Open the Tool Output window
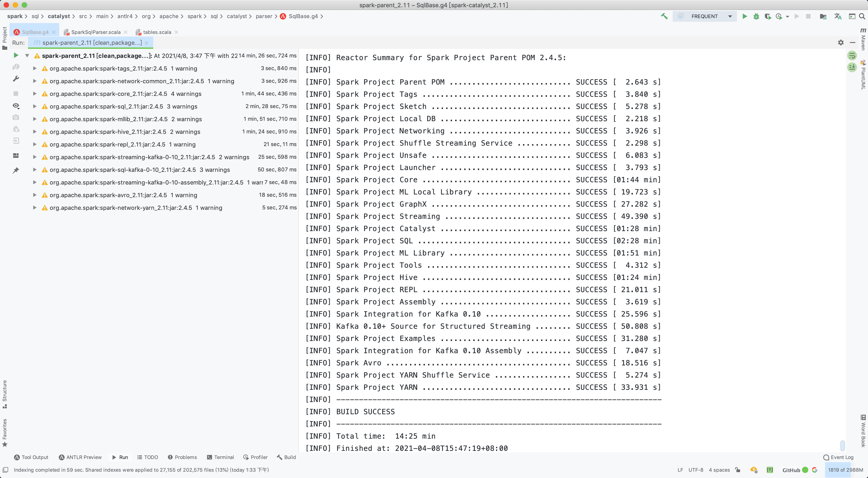Image resolution: width=868 pixels, height=478 pixels. coord(31,457)
